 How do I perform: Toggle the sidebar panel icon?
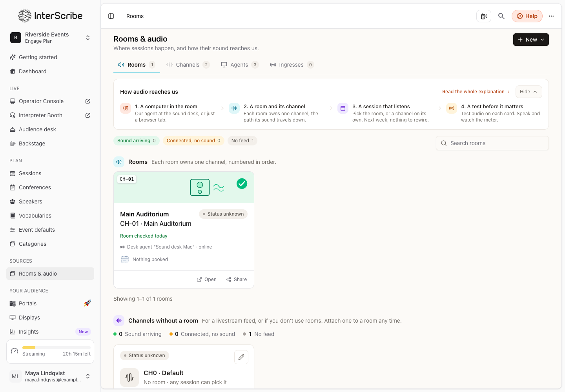click(111, 16)
